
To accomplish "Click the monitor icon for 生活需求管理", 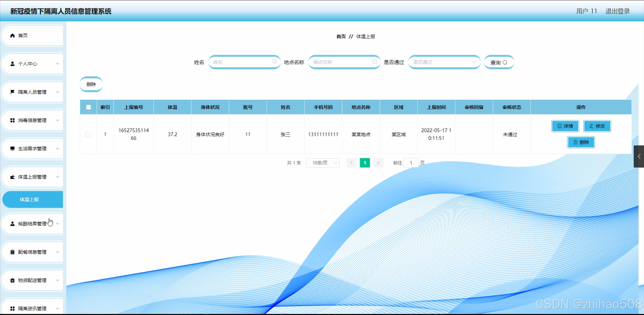I will pyautogui.click(x=12, y=149).
